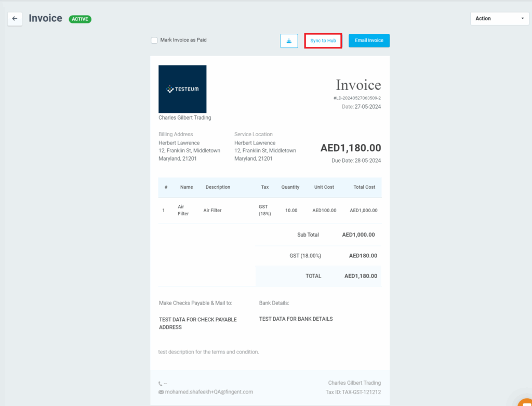
Task: Click the Email Invoice button
Action: pyautogui.click(x=369, y=41)
